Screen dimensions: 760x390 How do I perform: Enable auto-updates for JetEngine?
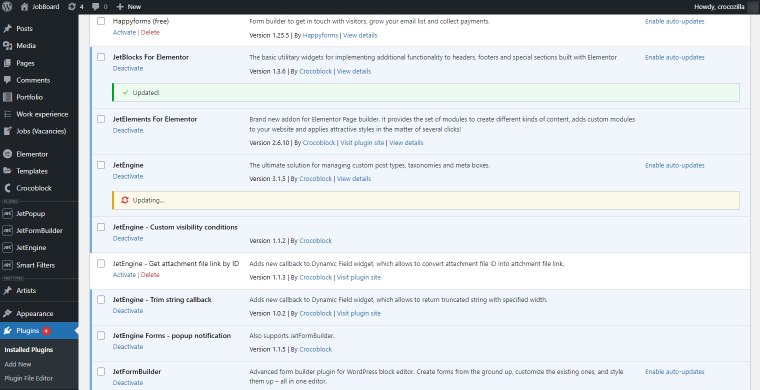(675, 165)
